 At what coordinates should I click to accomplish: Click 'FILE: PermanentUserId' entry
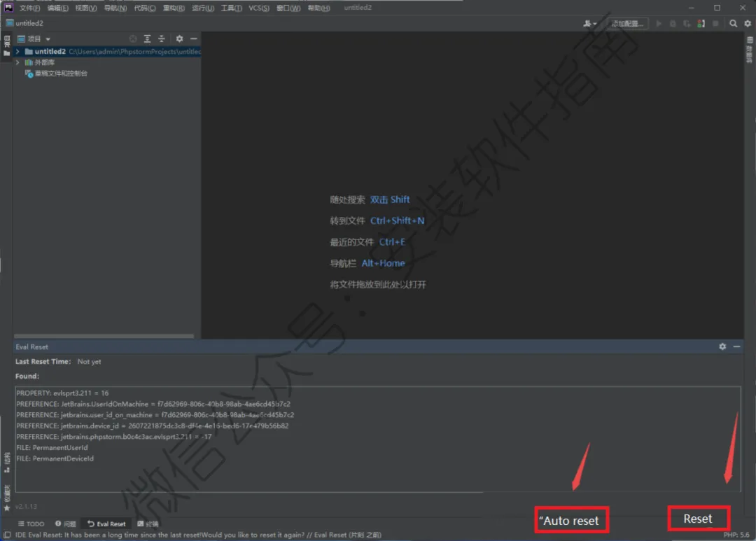tap(52, 448)
